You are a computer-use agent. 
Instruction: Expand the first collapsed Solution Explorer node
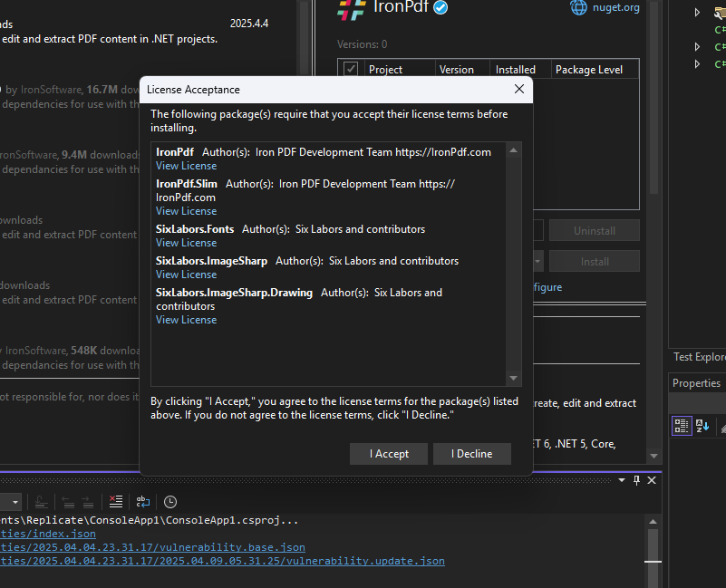[x=697, y=13]
